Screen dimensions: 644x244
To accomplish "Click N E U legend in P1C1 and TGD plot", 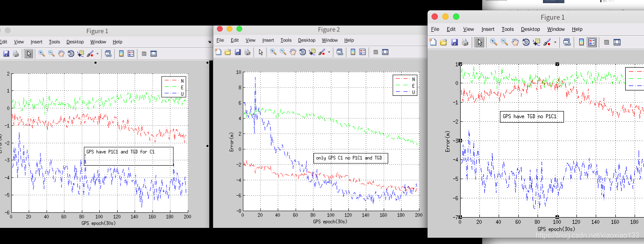I will pyautogui.click(x=174, y=87).
